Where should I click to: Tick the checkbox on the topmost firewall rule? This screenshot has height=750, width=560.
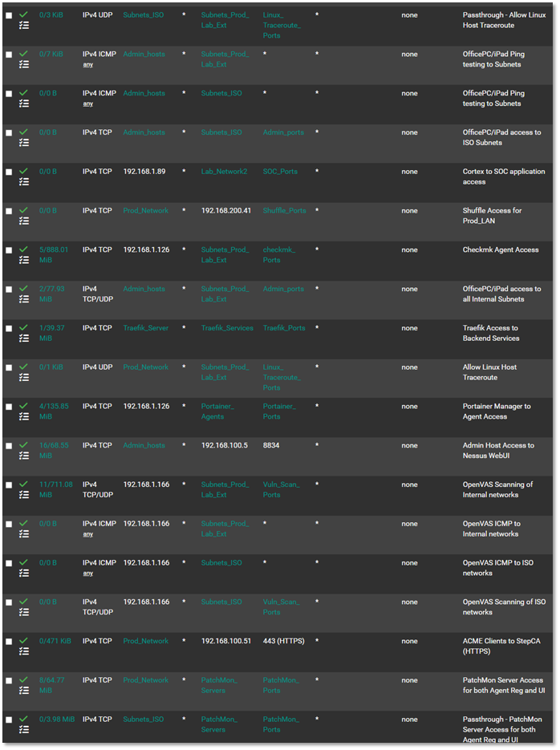tap(9, 14)
